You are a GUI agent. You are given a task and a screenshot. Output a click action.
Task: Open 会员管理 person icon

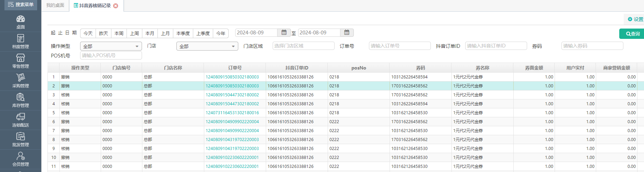pos(21,156)
